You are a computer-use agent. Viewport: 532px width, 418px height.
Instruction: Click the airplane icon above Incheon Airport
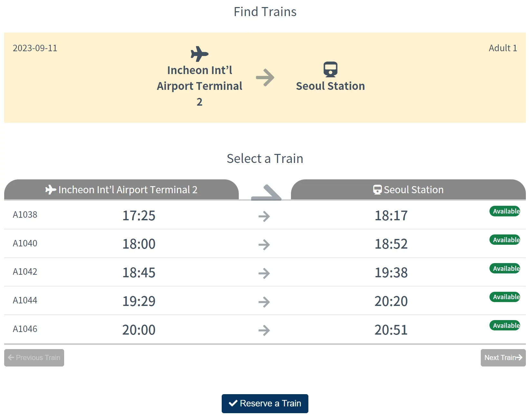pyautogui.click(x=199, y=54)
